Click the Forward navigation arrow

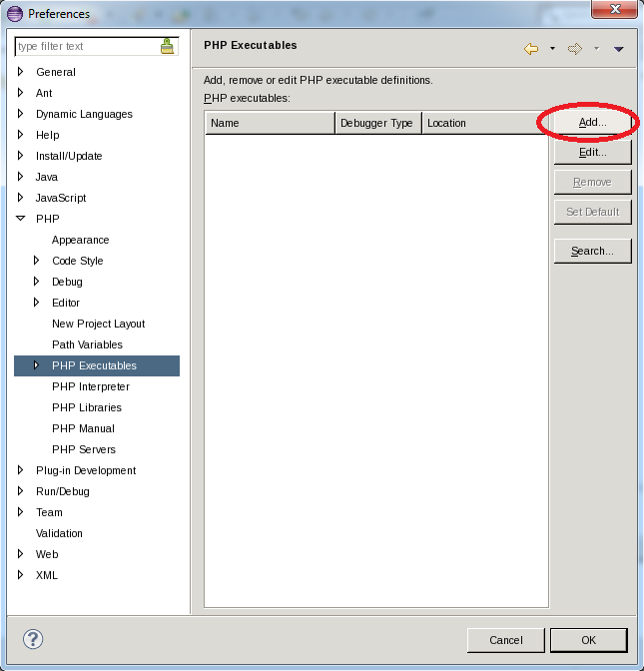[x=575, y=49]
